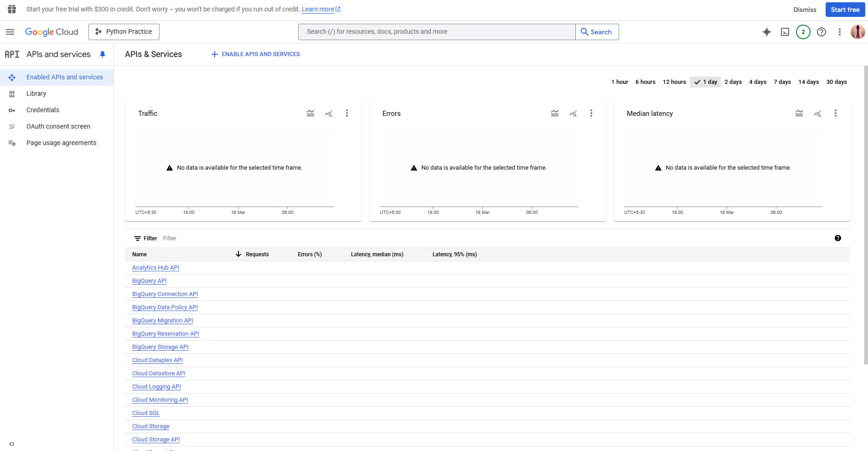The width and height of the screenshot is (868, 451).
Task: Select the 1 day time range
Action: [705, 82]
